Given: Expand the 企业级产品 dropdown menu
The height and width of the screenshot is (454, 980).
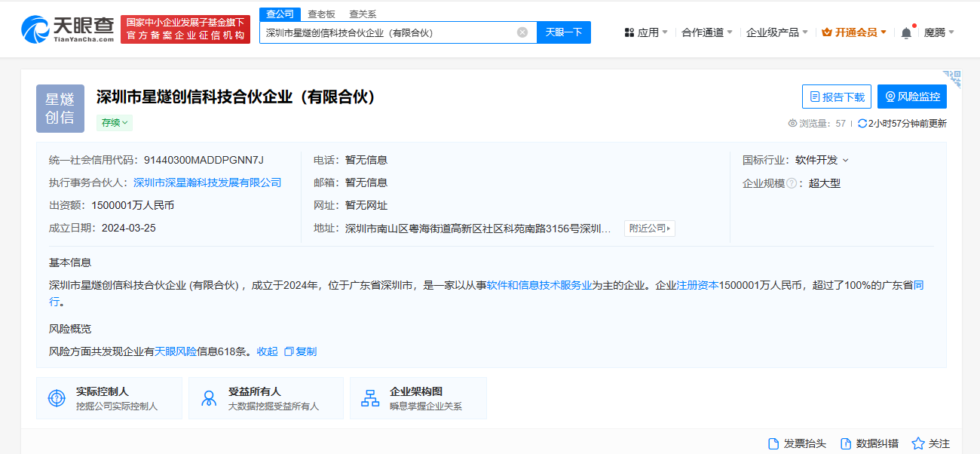Looking at the screenshot, I should pyautogui.click(x=805, y=32).
